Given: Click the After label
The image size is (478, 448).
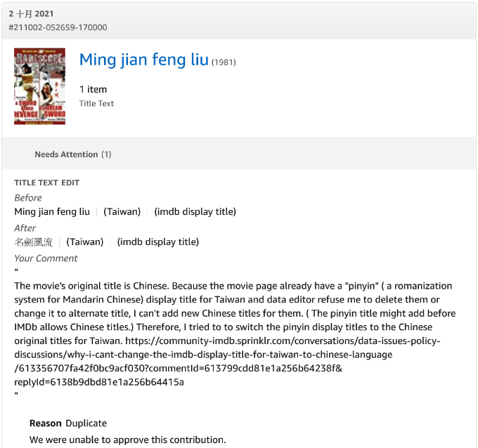Looking at the screenshot, I should pyautogui.click(x=25, y=228).
